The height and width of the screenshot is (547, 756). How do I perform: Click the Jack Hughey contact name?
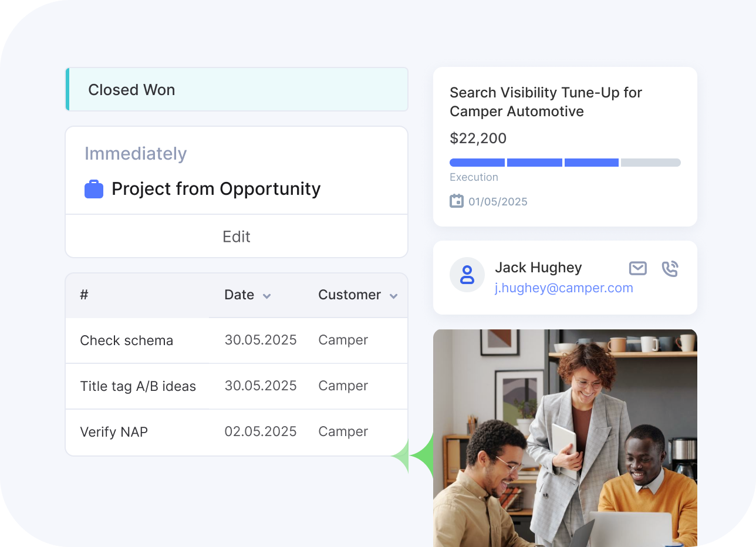click(538, 268)
